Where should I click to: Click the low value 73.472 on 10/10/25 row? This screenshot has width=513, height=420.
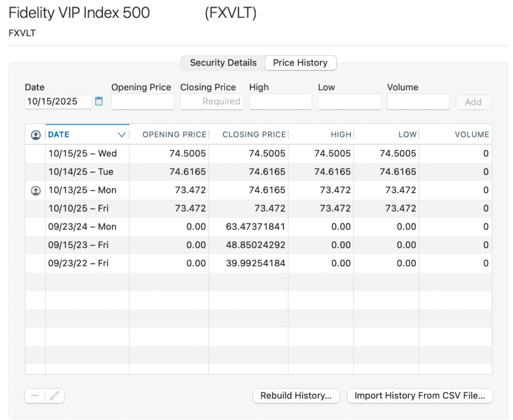[400, 208]
